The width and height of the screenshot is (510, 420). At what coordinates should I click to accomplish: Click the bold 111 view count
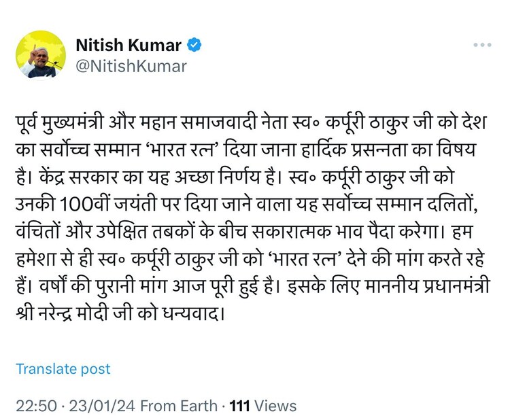pyautogui.click(x=241, y=406)
